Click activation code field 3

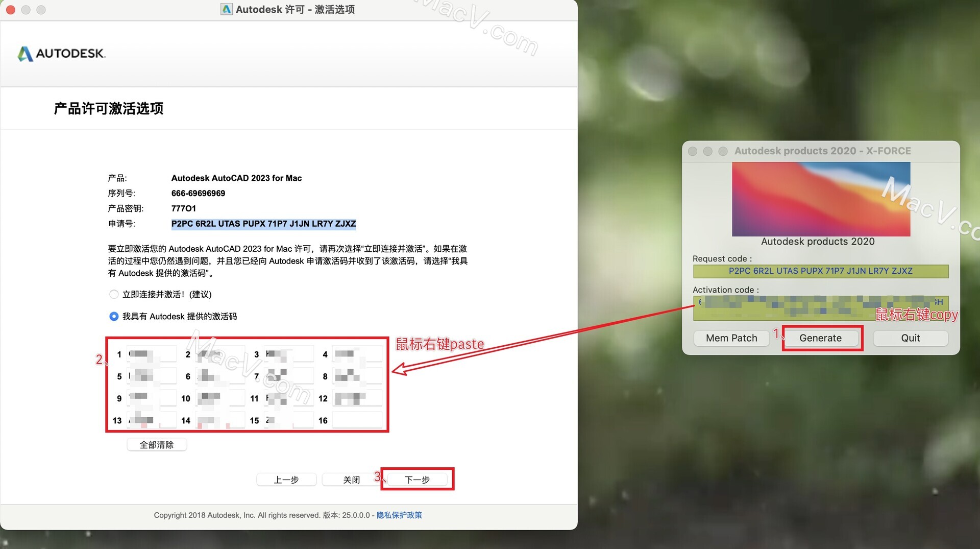289,354
